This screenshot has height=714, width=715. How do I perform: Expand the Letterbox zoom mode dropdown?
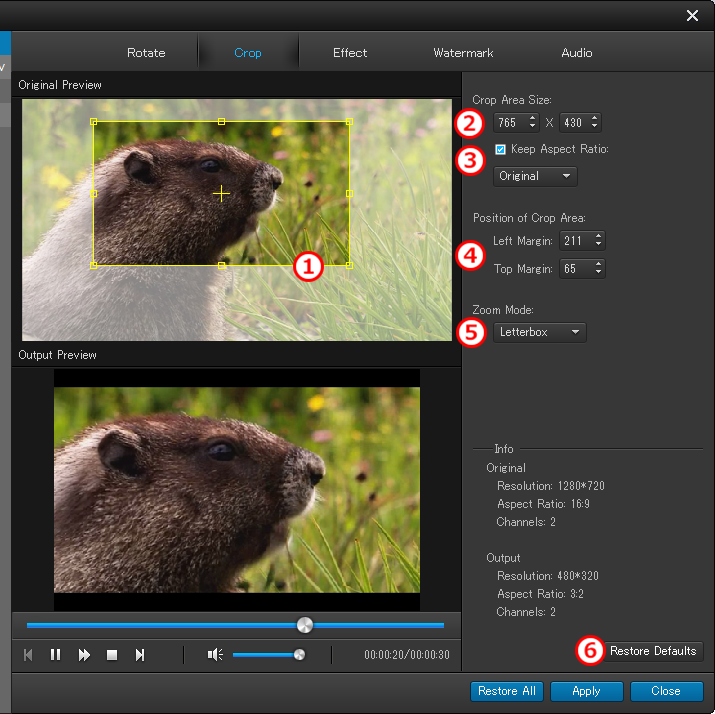pyautogui.click(x=539, y=332)
